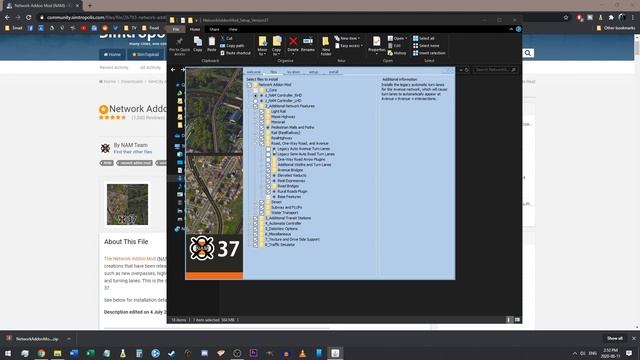640x360 pixels.
Task: Click Pin to Quick access icon
Action: [180, 42]
